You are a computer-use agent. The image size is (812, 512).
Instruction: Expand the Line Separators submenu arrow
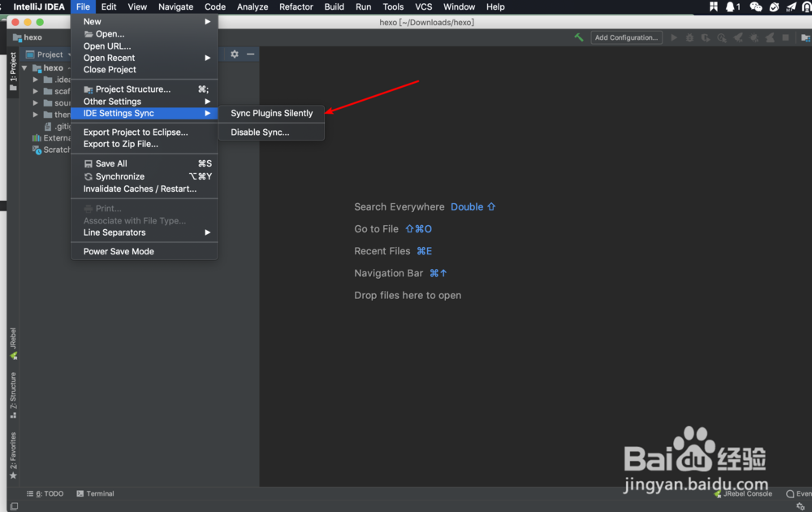pyautogui.click(x=207, y=232)
